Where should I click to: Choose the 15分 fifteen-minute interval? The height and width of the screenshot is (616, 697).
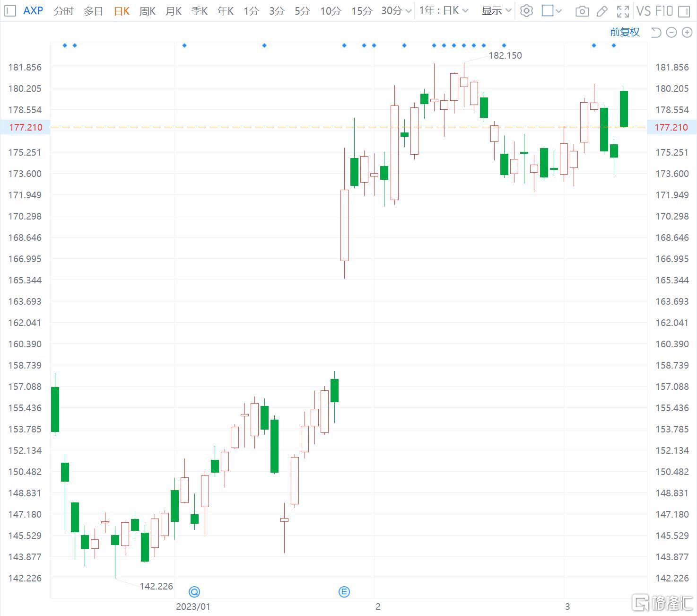click(x=362, y=10)
